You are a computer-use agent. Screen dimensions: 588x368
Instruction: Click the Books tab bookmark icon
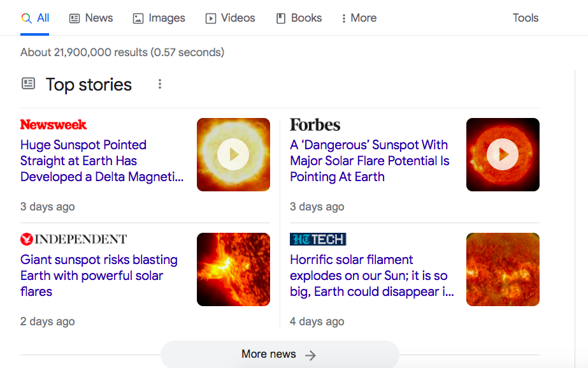coord(281,18)
